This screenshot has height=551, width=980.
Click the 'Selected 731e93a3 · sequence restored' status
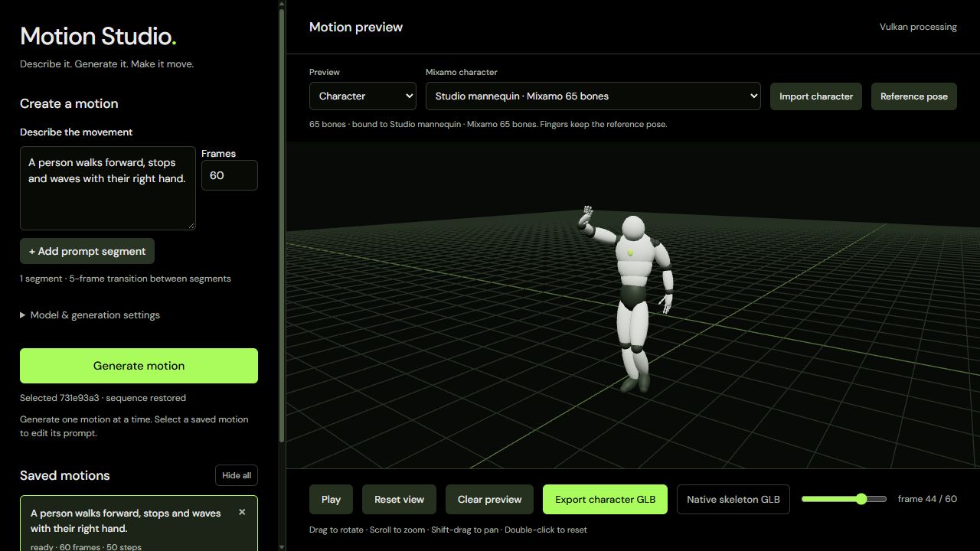coord(103,398)
